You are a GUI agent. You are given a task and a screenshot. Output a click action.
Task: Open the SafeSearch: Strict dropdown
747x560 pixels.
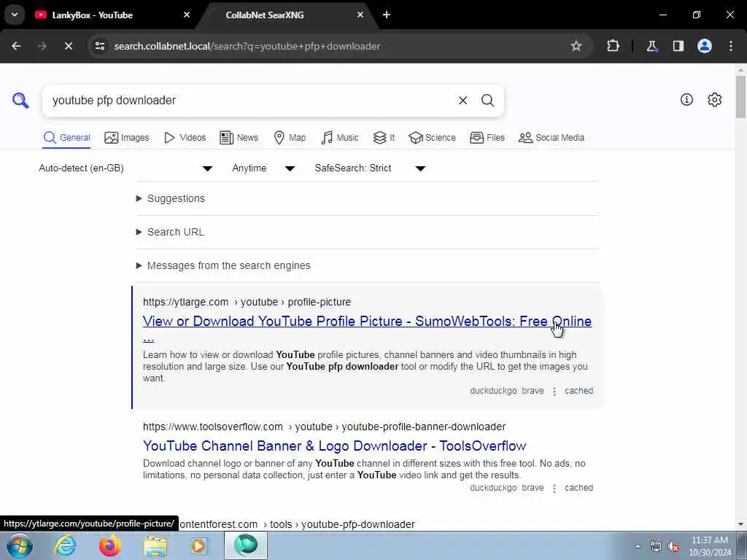pos(370,168)
